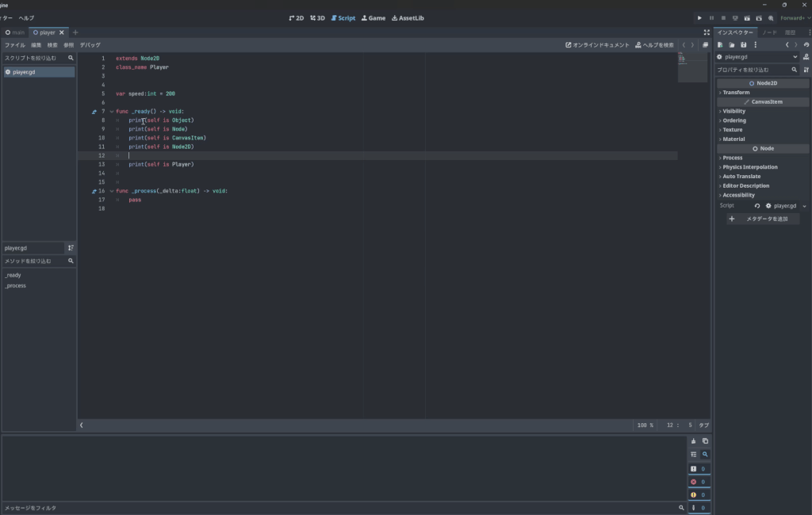Viewport: 812px width, 515px height.
Task: Create a new resource icon in inspector
Action: click(x=720, y=45)
